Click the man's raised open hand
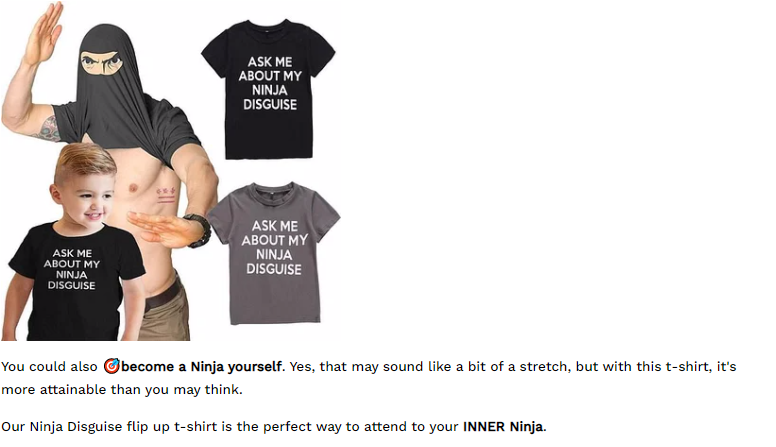 pyautogui.click(x=44, y=32)
